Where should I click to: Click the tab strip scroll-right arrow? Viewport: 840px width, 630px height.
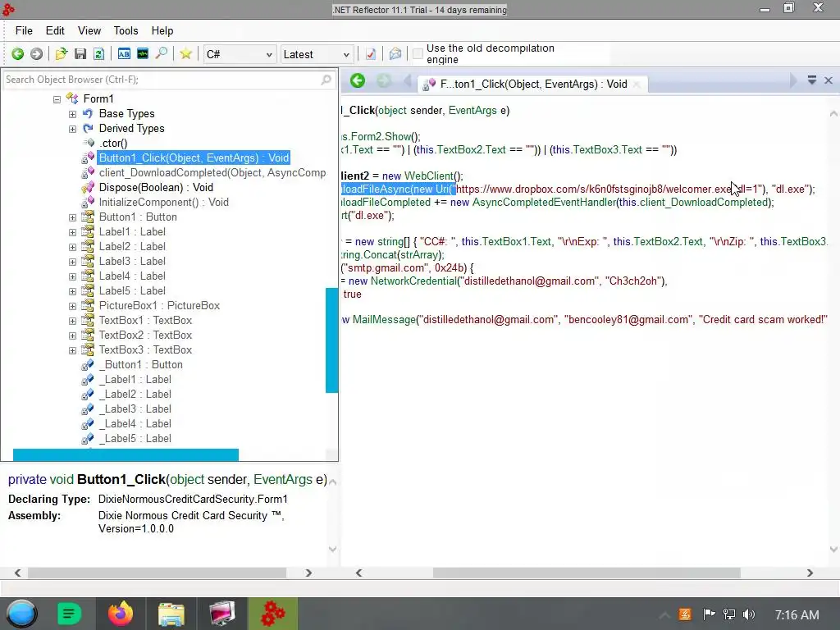(x=793, y=81)
